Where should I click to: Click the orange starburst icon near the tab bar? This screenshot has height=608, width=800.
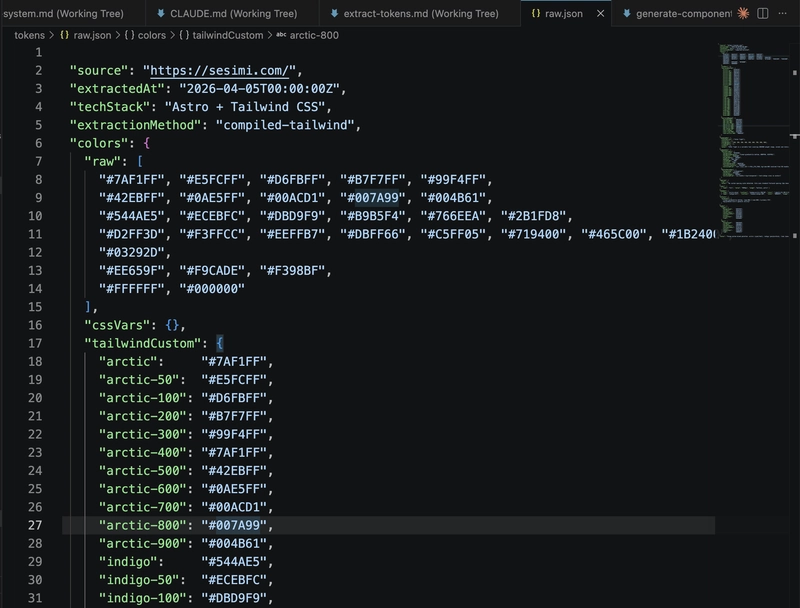tap(744, 13)
